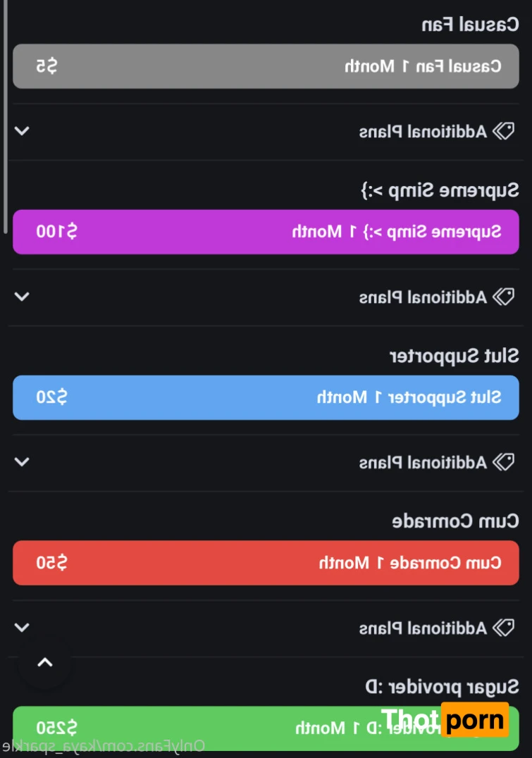
Task: Click the Casual Fan section heading
Action: tap(469, 25)
